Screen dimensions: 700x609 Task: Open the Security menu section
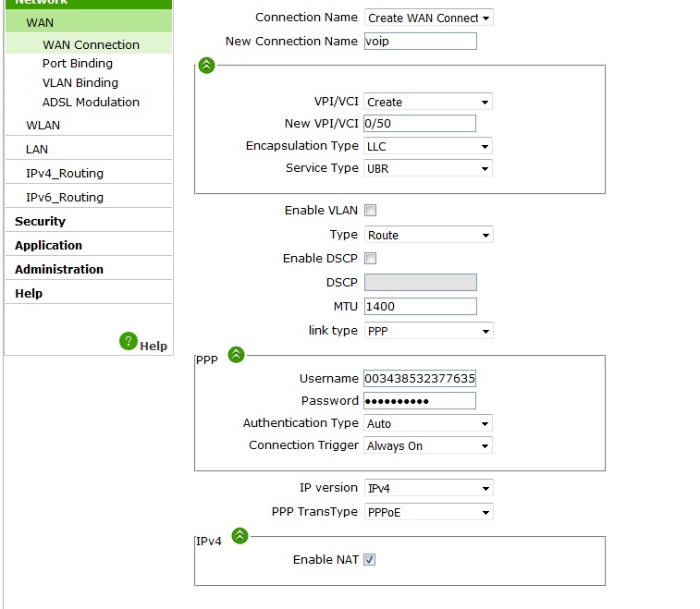(x=41, y=222)
